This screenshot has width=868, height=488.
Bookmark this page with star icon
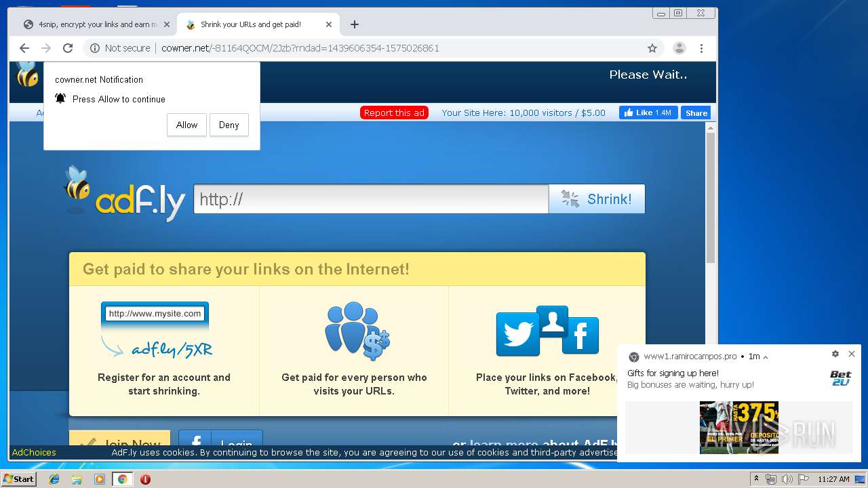pos(652,48)
